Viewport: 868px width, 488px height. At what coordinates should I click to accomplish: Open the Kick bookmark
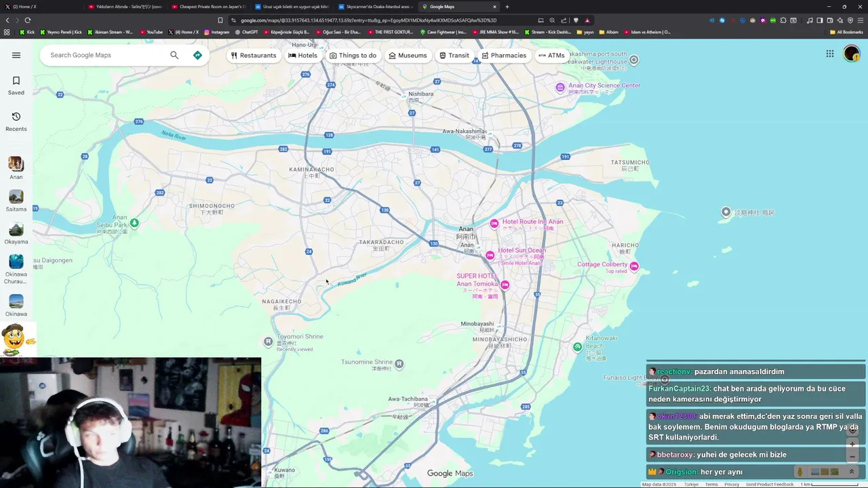click(27, 32)
